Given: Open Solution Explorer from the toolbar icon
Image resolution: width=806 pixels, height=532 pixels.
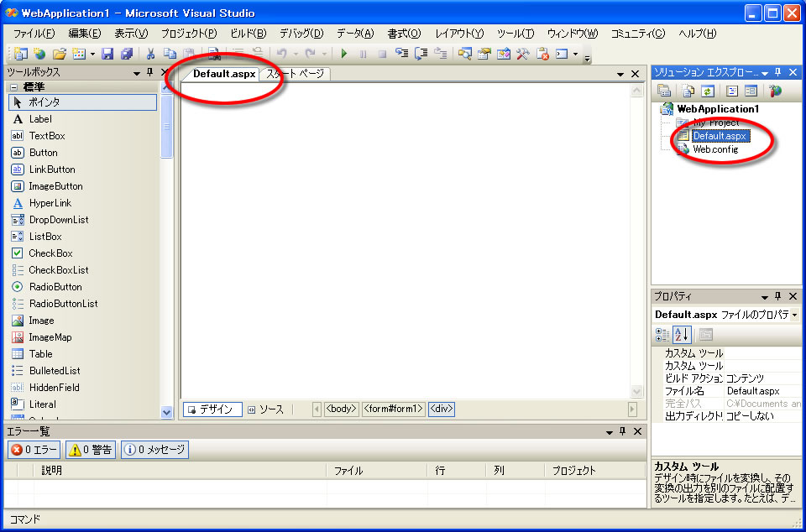Looking at the screenshot, I should pos(464,54).
